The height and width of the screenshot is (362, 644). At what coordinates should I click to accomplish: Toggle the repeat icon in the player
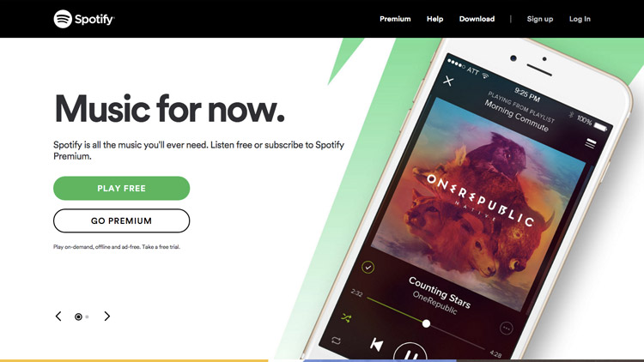point(336,341)
